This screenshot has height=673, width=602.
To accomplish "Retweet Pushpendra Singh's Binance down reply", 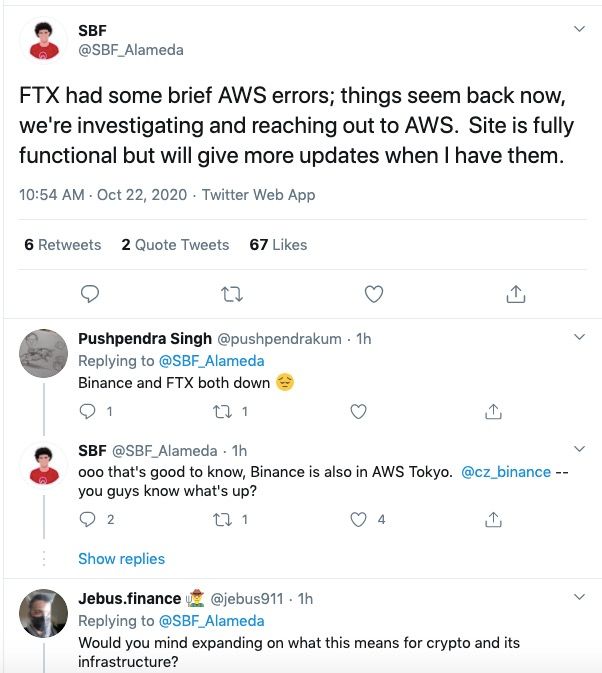I will [x=223, y=412].
